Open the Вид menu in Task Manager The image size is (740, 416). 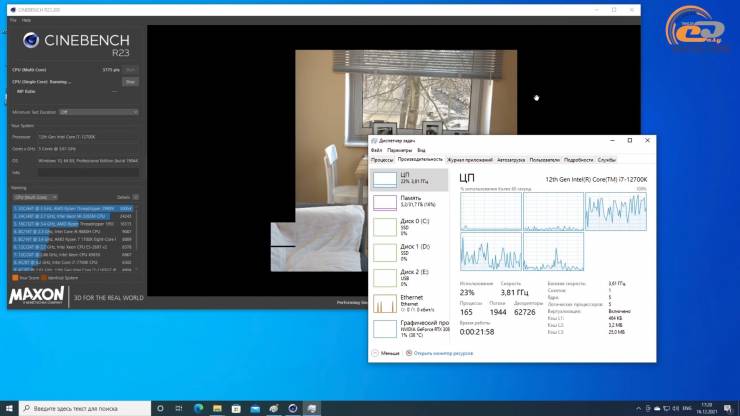421,150
